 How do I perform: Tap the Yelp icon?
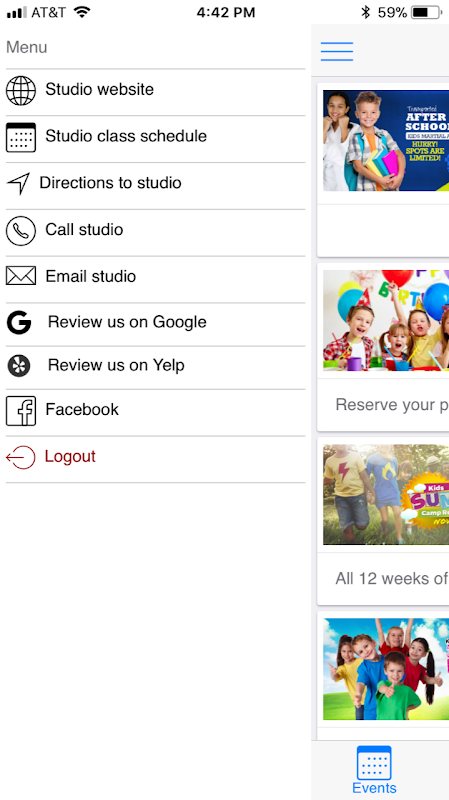point(19,366)
